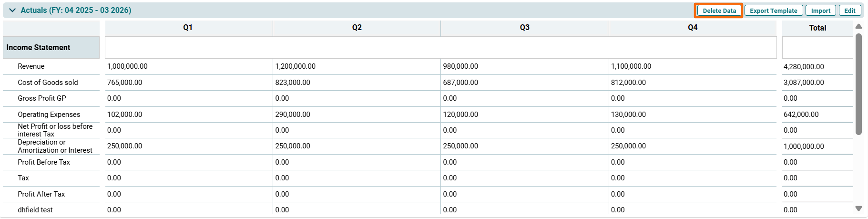Select the Q4 column header
Screen dimensions: 868x219
[692, 28]
